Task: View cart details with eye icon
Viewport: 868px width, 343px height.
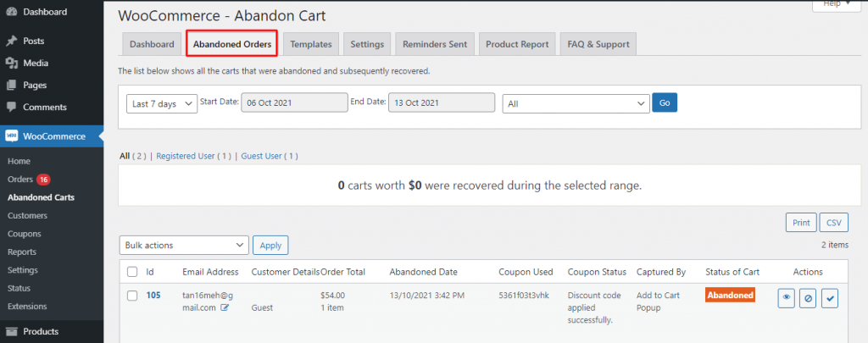Action: (x=786, y=299)
